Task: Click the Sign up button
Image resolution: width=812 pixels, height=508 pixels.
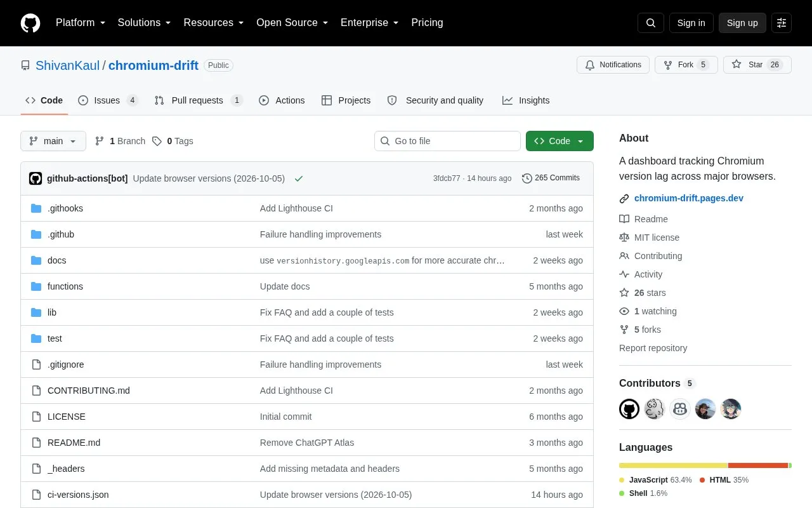Action: (742, 23)
